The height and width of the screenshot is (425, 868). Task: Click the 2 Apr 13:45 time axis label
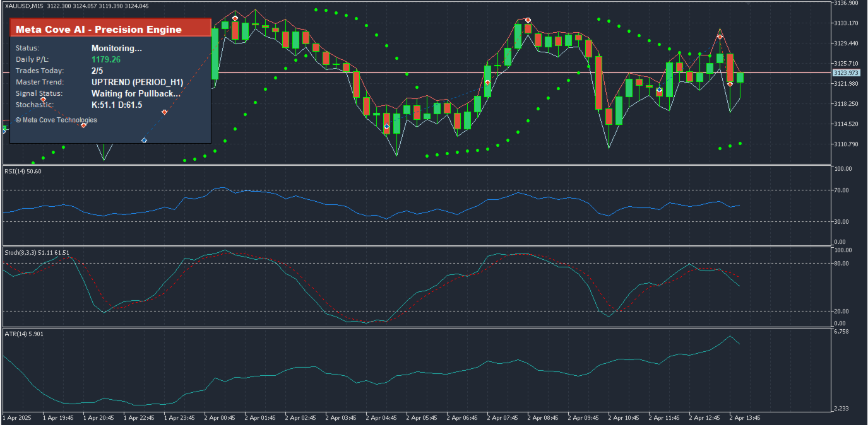pyautogui.click(x=745, y=417)
